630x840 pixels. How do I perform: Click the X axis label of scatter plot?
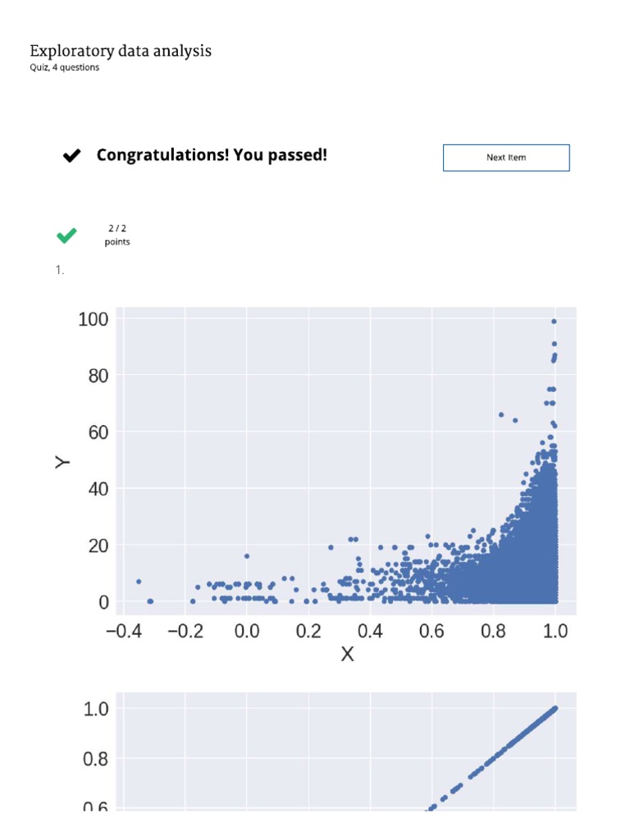348,655
